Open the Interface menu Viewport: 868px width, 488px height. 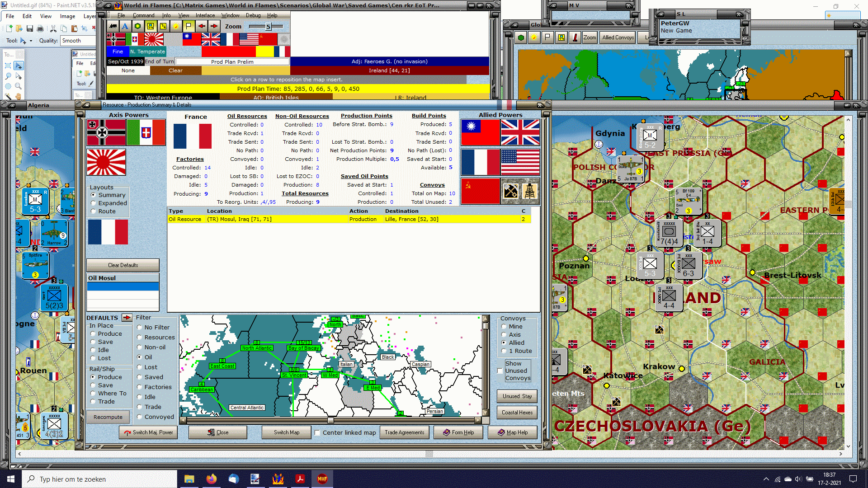205,15
